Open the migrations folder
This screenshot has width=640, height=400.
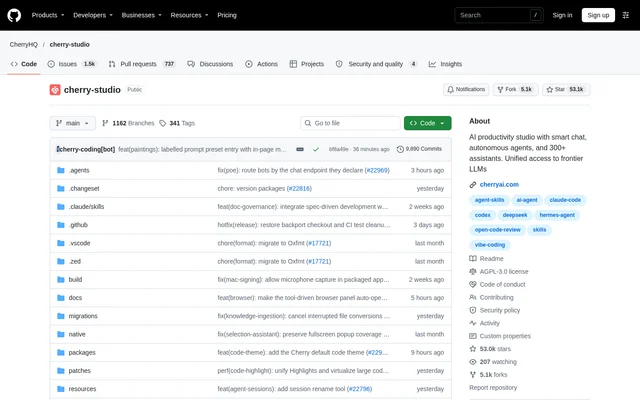[x=83, y=316]
